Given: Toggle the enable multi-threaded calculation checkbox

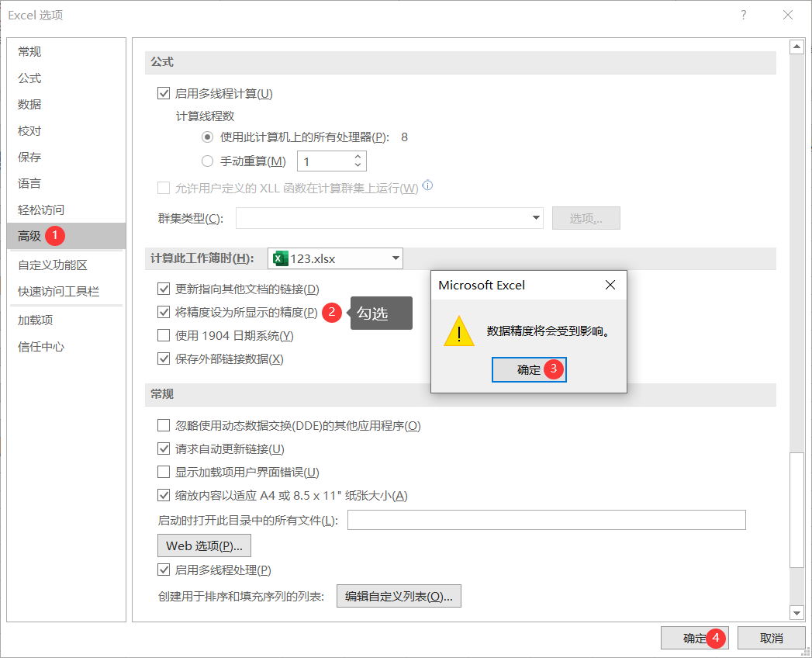Looking at the screenshot, I should point(164,93).
